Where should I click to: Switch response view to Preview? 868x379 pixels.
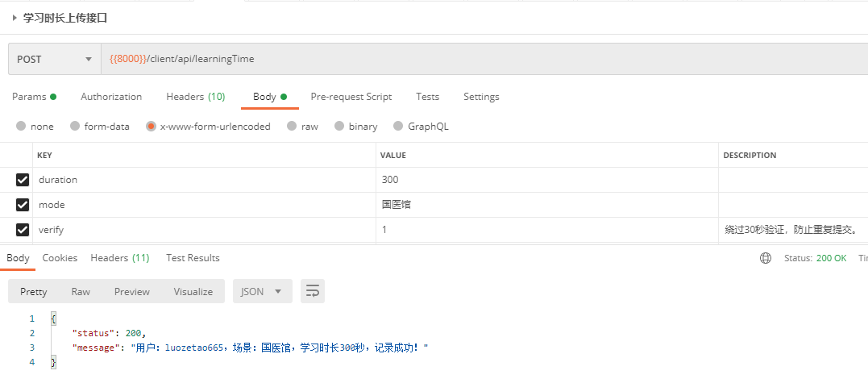(x=131, y=291)
